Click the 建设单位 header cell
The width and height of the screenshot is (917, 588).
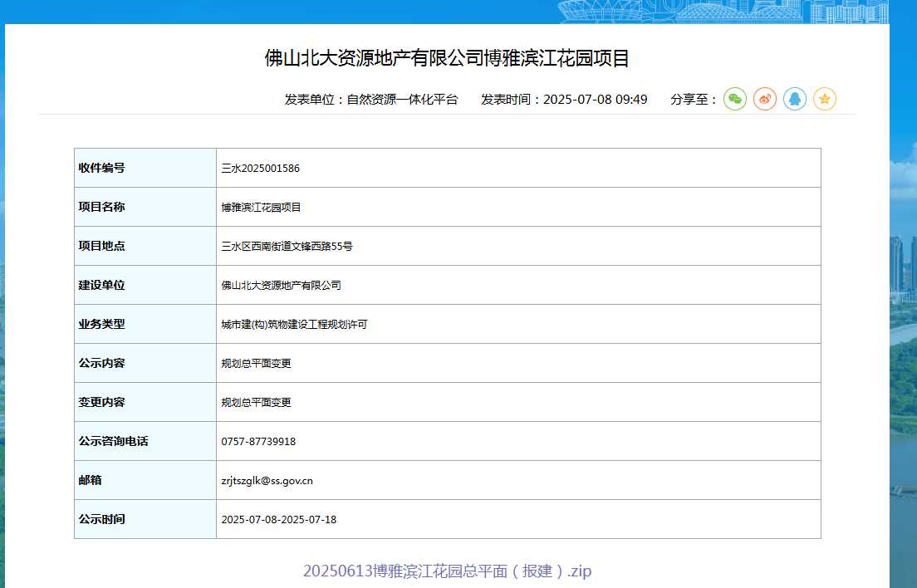pyautogui.click(x=145, y=285)
